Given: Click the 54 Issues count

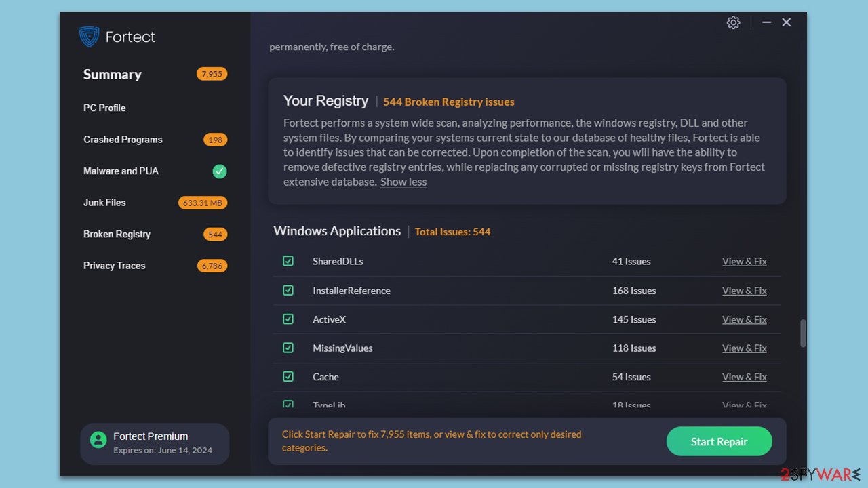Looking at the screenshot, I should click(x=631, y=377).
